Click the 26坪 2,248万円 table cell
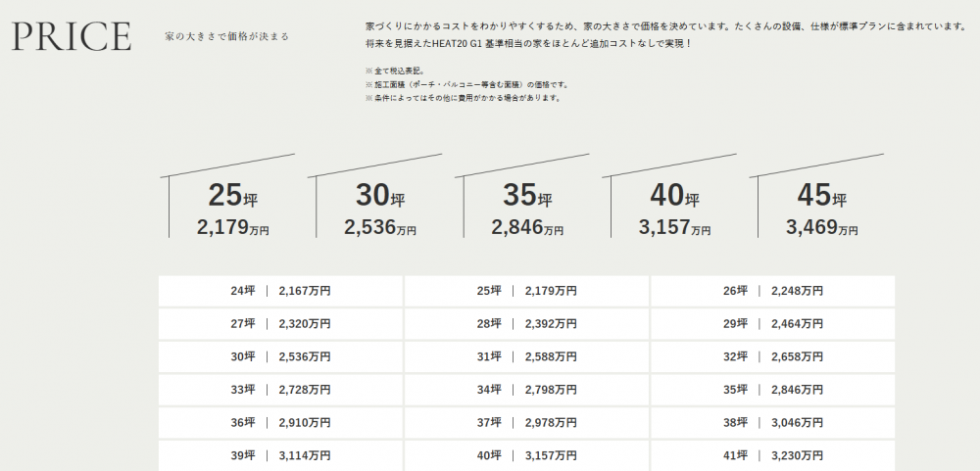980x471 pixels. pyautogui.click(x=772, y=291)
